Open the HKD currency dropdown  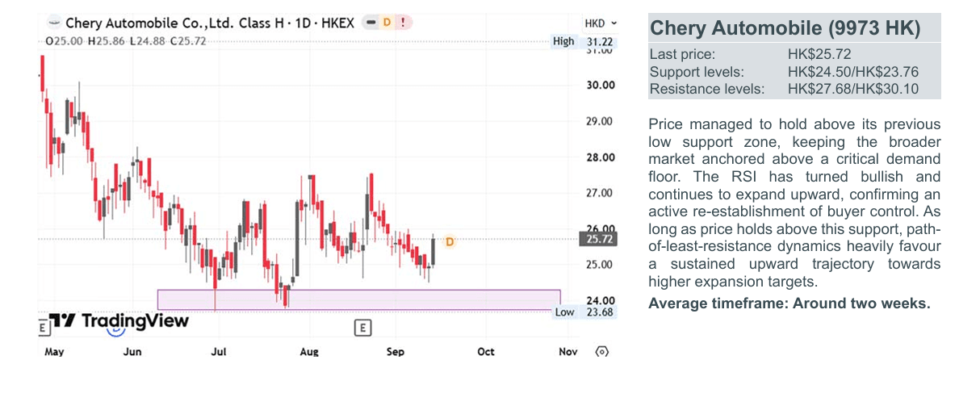pyautogui.click(x=601, y=23)
